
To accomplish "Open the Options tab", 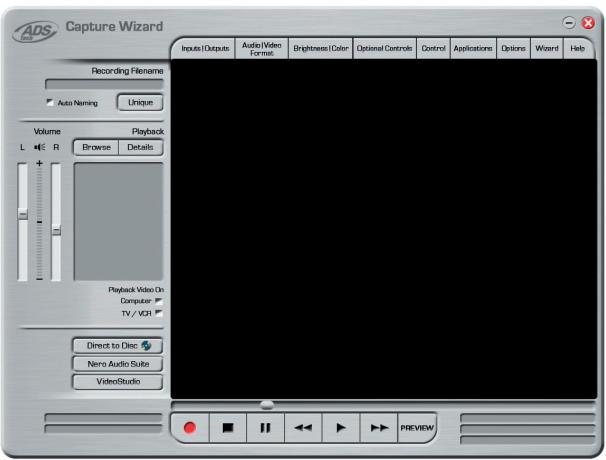I will click(513, 49).
